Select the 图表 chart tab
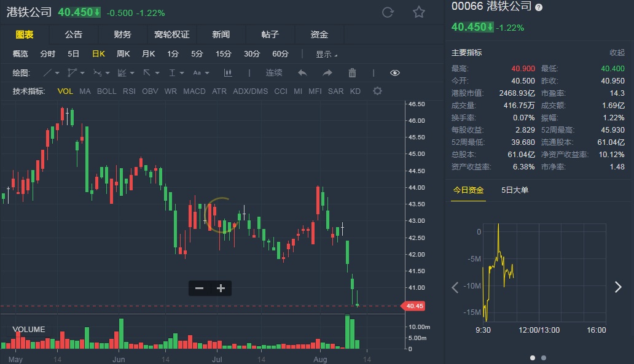Screen dimensions: 634x364 pos(24,34)
